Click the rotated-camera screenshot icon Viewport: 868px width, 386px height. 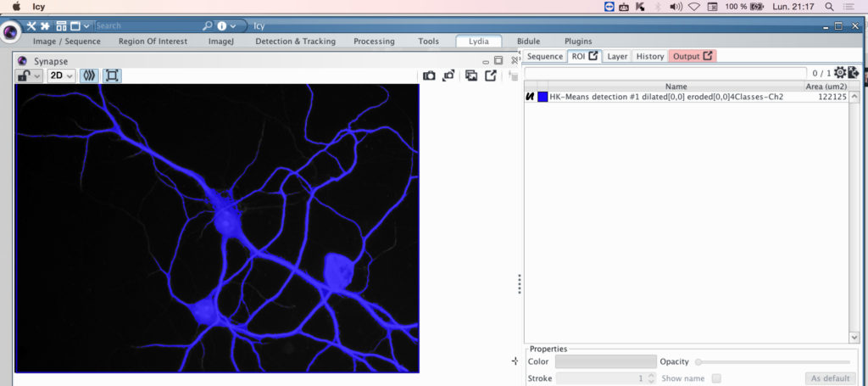coord(449,76)
